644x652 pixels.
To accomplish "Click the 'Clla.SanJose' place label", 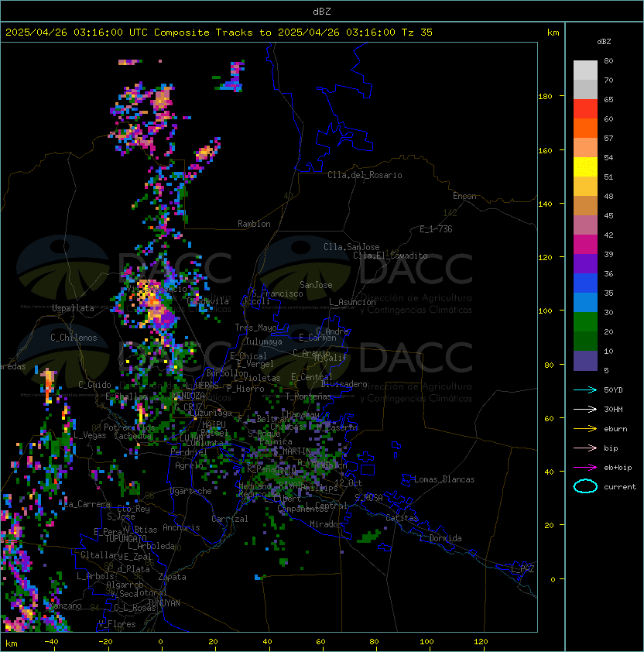I will (x=351, y=247).
